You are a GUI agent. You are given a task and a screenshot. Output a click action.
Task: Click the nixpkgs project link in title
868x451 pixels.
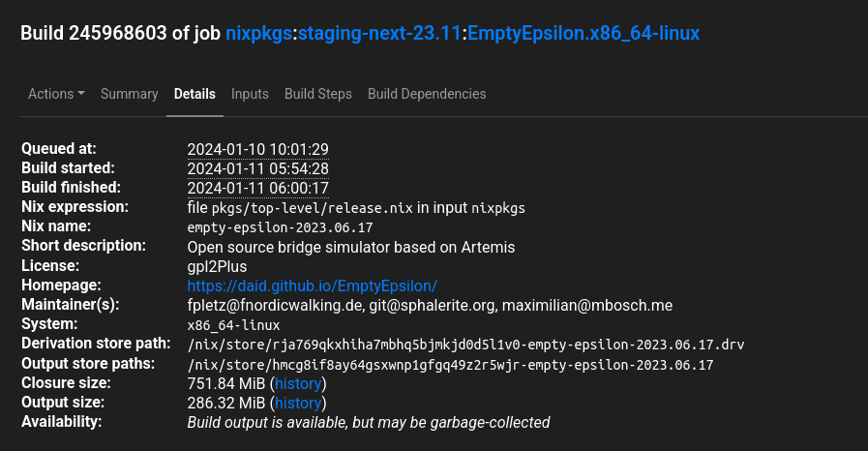tap(259, 33)
